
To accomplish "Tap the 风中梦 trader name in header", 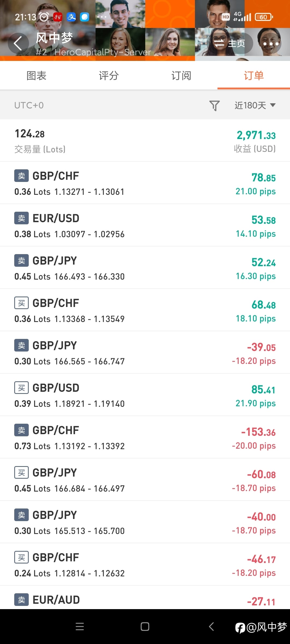I will 54,38.
